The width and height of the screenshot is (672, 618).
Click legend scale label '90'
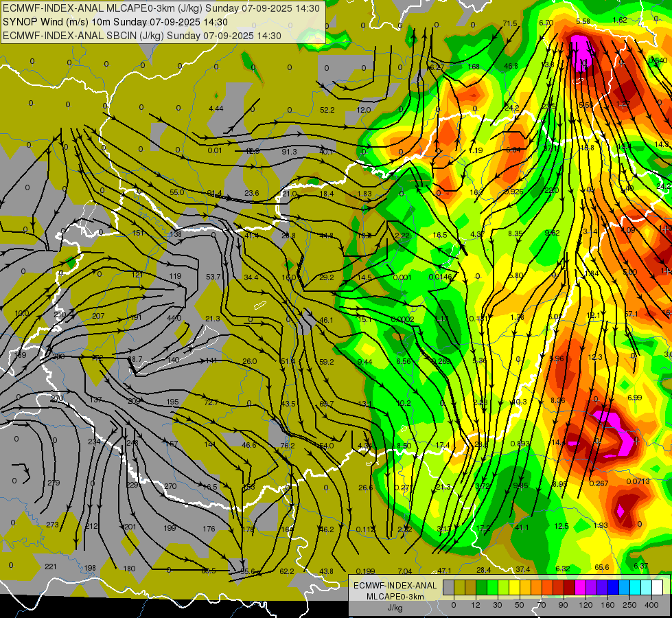click(x=563, y=605)
